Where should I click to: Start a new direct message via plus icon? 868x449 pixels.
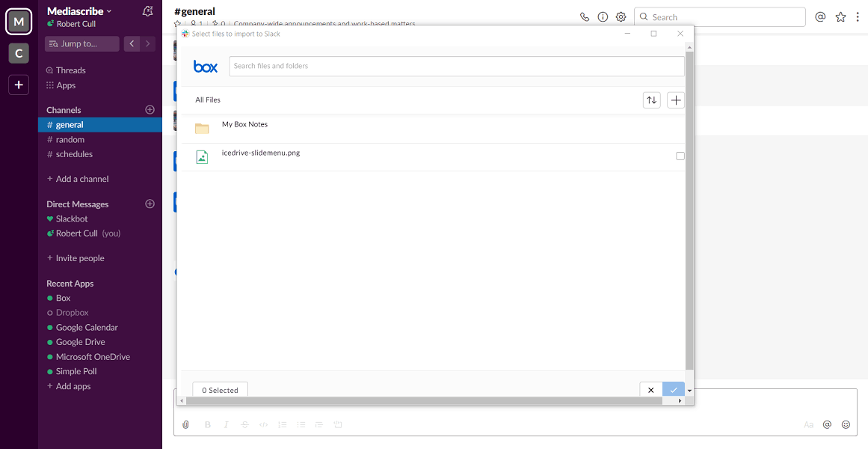point(150,204)
